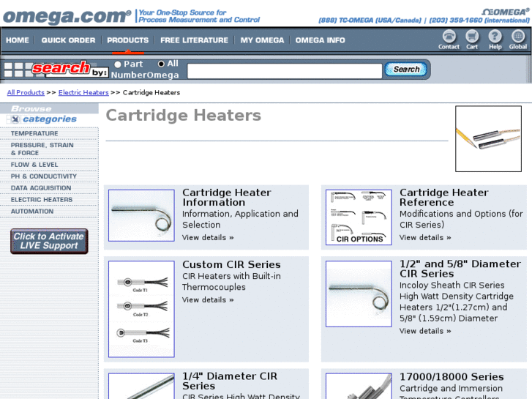Viewport: 532px width, 399px height.
Task: Click the Browse categories sidebar header
Action: coord(49,114)
